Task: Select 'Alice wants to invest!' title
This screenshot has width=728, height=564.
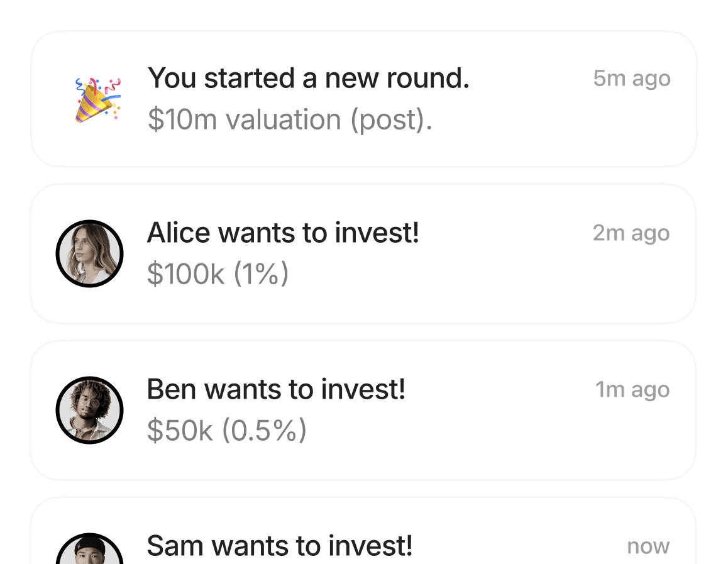Action: (x=283, y=233)
